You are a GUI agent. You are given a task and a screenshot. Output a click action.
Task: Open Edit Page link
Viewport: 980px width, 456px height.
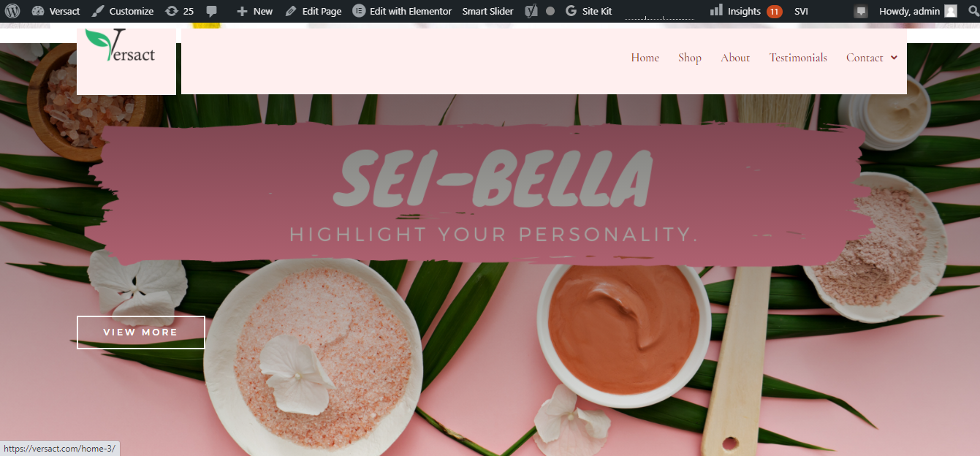click(313, 11)
